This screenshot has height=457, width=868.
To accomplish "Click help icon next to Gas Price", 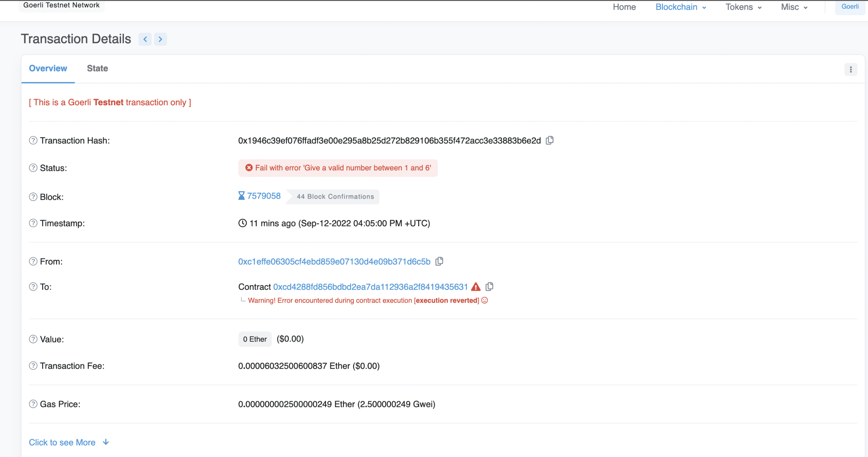I will [33, 404].
